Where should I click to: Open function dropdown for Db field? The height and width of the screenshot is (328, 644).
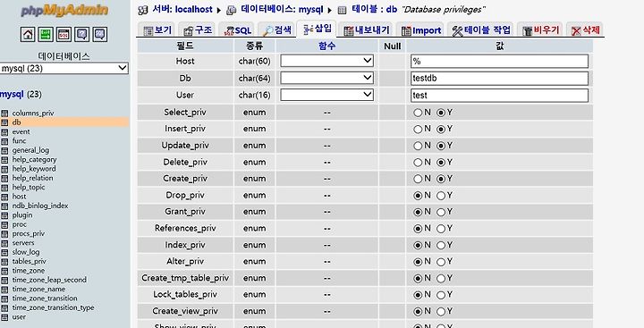(x=326, y=78)
